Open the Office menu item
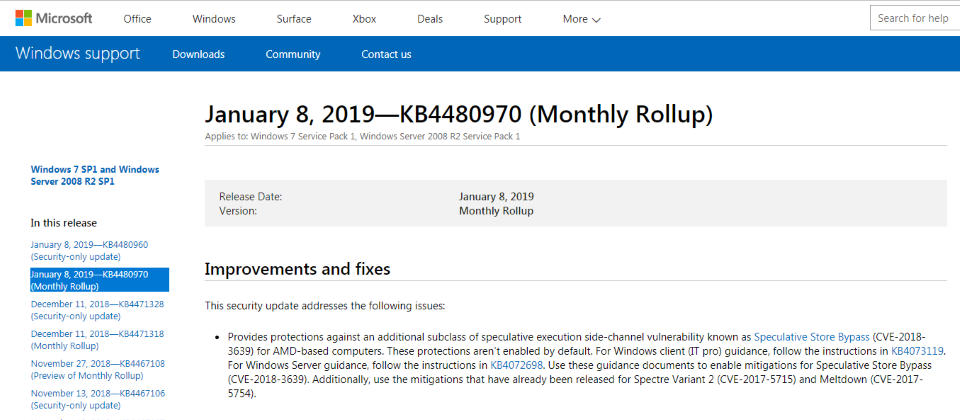The height and width of the screenshot is (420, 960). [x=137, y=19]
